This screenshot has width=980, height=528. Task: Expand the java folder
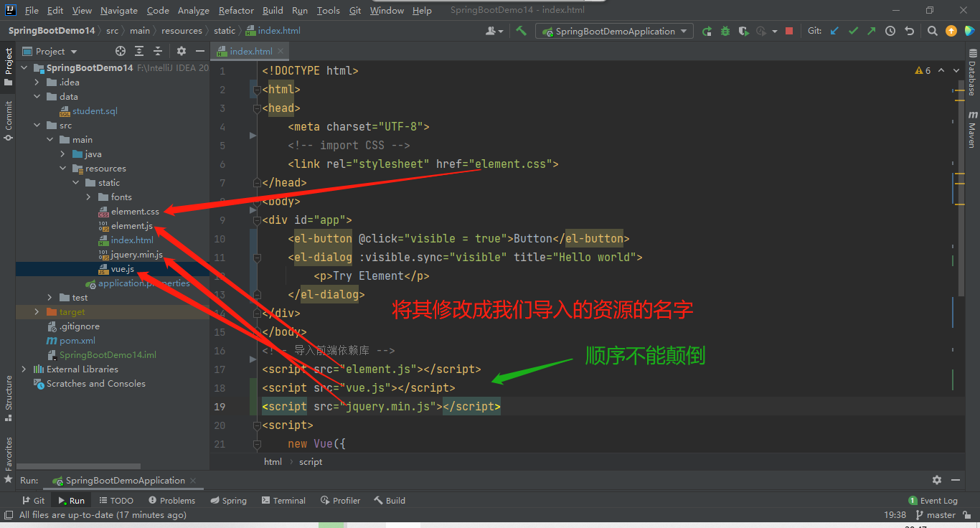62,154
